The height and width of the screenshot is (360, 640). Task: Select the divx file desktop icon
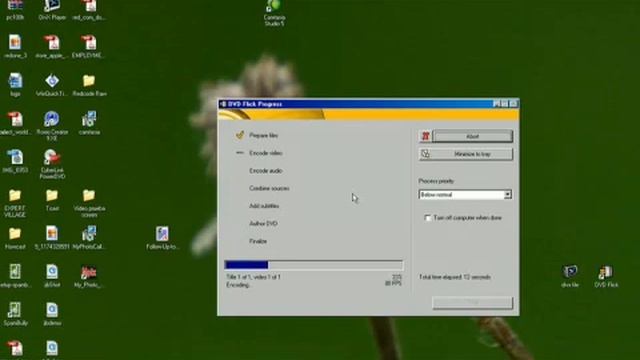click(570, 276)
